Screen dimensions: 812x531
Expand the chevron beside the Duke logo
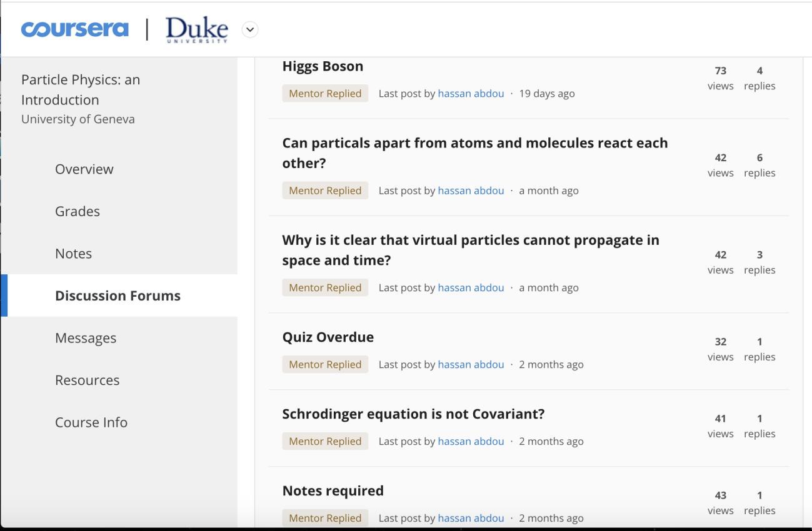[x=249, y=29]
